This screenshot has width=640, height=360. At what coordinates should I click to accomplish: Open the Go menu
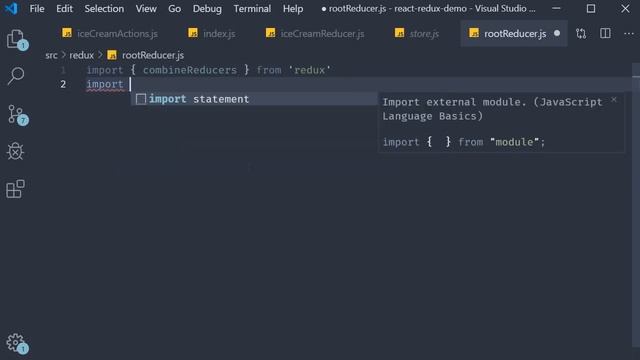click(x=174, y=9)
